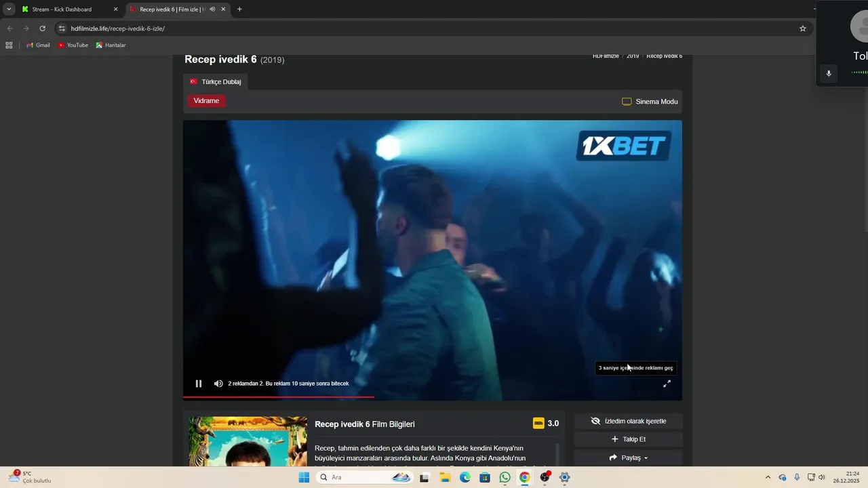This screenshot has height=488, width=868.
Task: Click the system tray microphone icon
Action: pos(797,477)
